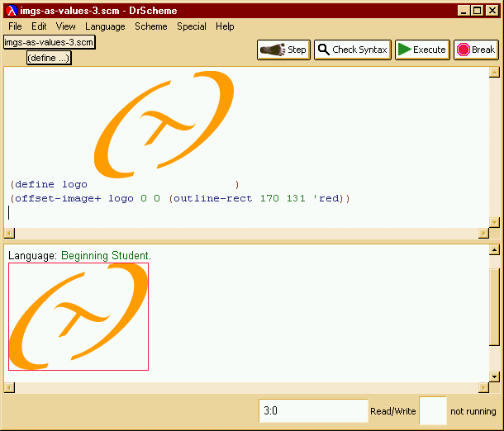Viewport: 504px width, 431px height.
Task: Open the Special menu
Action: pos(191,26)
